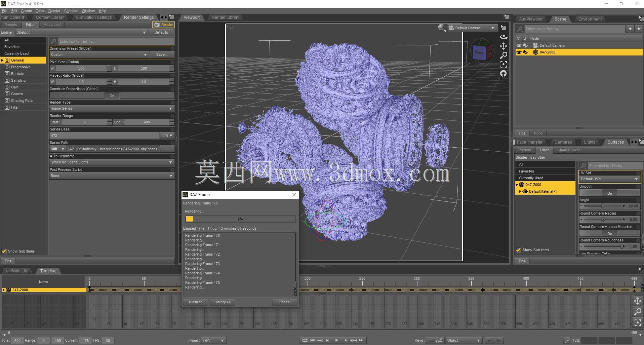This screenshot has width=644, height=345.
Task: Click the frame selection tool in viewport
Action: 503,64
